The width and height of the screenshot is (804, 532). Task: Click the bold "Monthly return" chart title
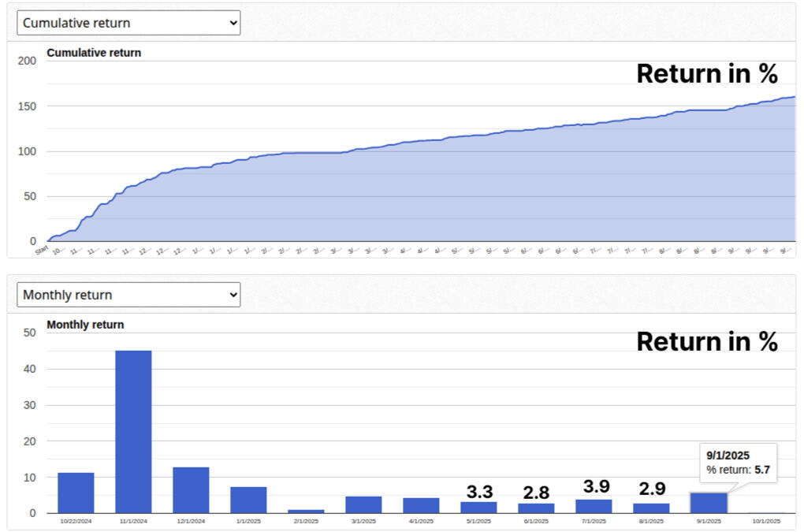click(85, 324)
